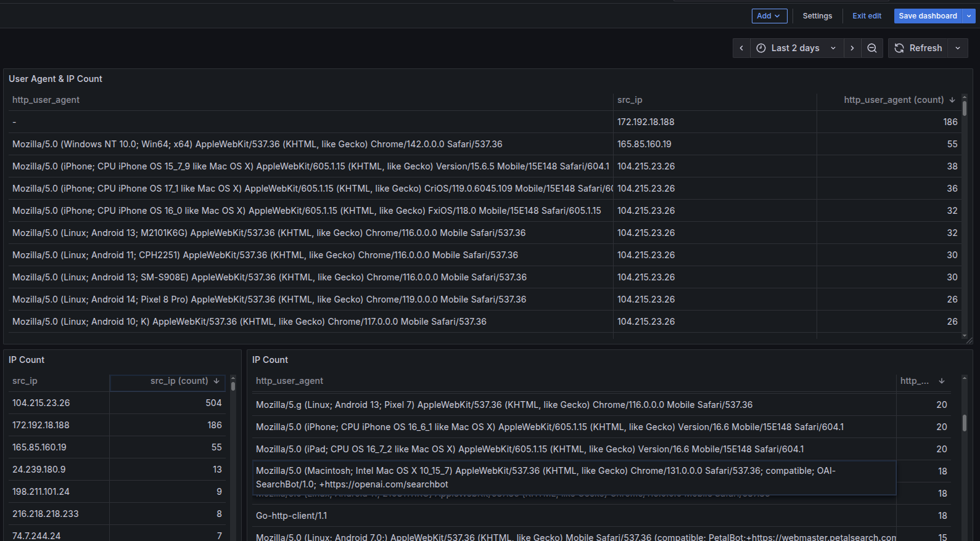The height and width of the screenshot is (541, 980).
Task: Sort by the http_user_agent column header
Action: pyautogui.click(x=46, y=100)
